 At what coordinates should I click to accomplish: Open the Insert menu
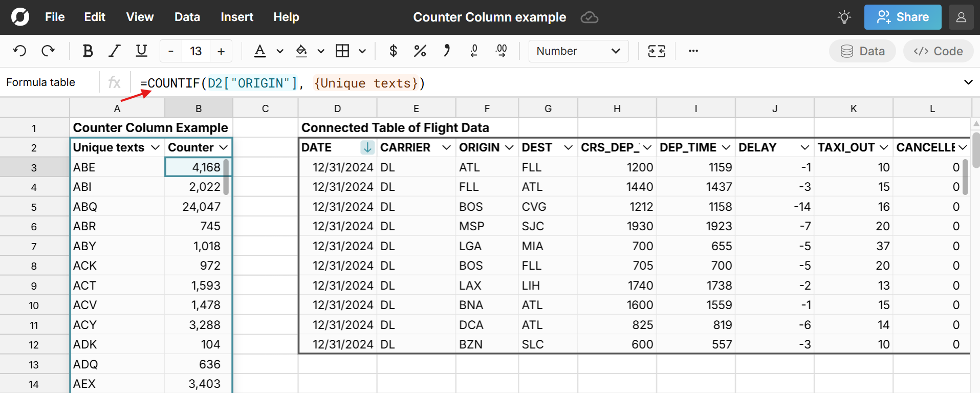(236, 17)
